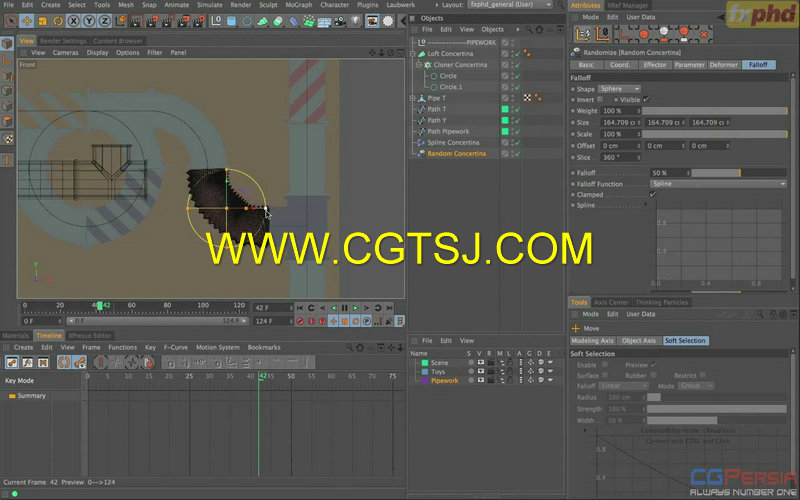Viewport: 800px width, 500px height.
Task: Open the Deformer tab
Action: point(723,65)
